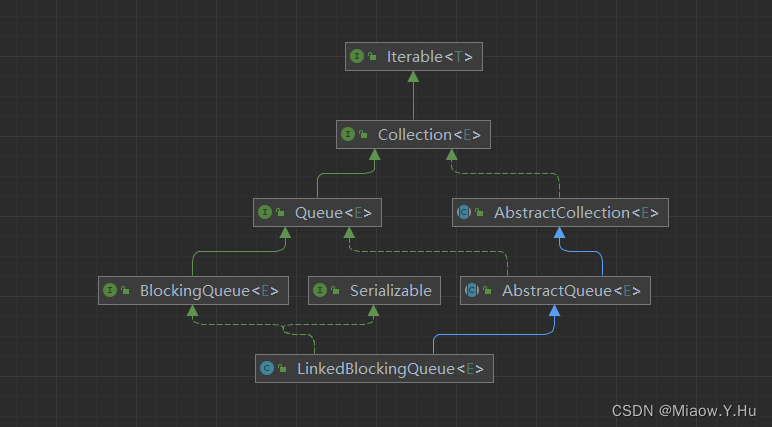Click the public lock icon on Queue
Viewport: 772px width, 427px height.
pyautogui.click(x=280, y=212)
